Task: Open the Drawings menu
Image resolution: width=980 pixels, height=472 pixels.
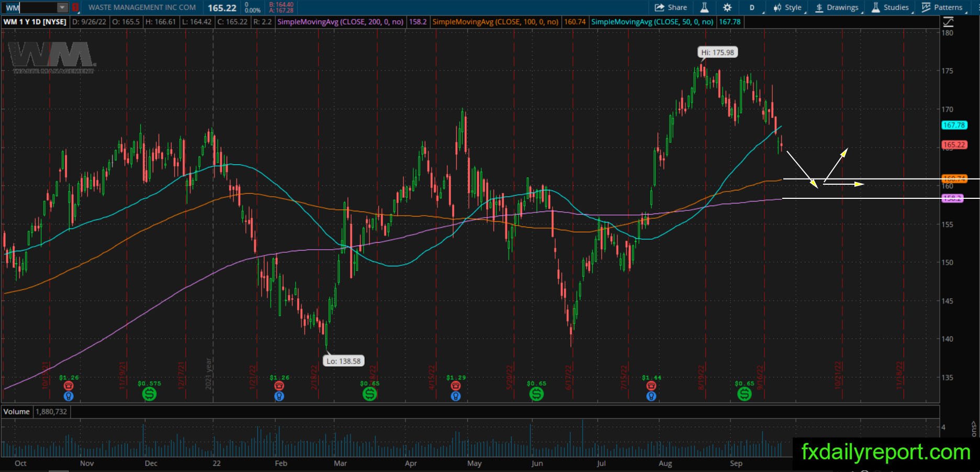Action: 837,7
